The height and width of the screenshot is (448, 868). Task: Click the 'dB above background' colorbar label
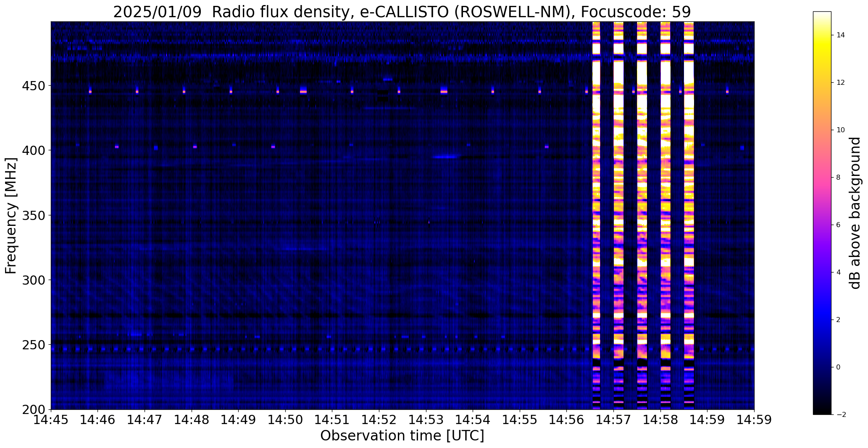[855, 213]
